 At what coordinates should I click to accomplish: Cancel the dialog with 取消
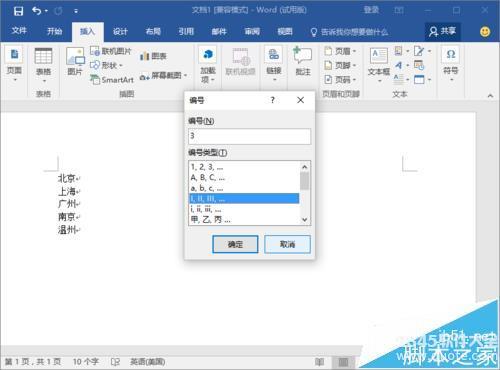[x=287, y=244]
